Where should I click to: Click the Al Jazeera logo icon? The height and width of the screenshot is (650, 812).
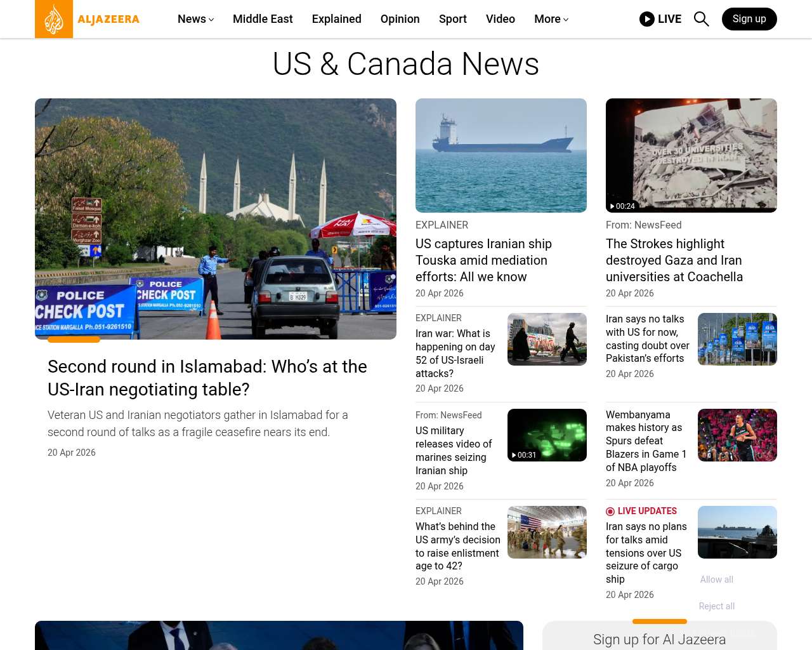point(54,19)
